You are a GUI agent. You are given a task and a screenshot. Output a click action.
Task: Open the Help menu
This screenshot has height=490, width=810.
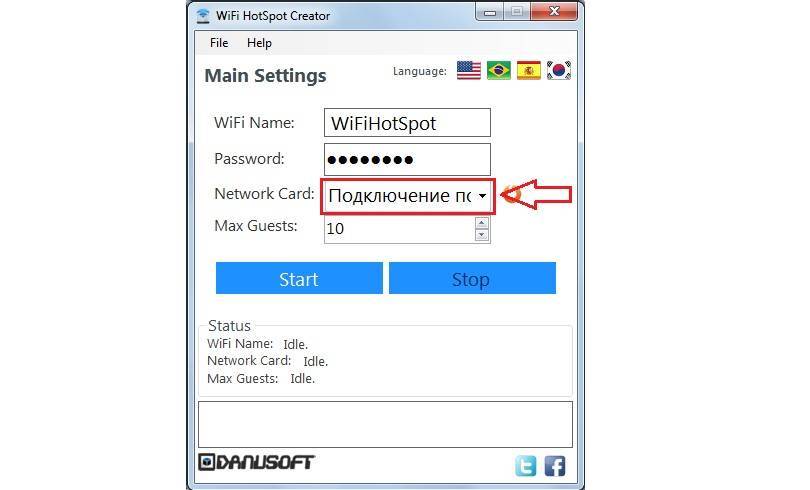pos(259,43)
